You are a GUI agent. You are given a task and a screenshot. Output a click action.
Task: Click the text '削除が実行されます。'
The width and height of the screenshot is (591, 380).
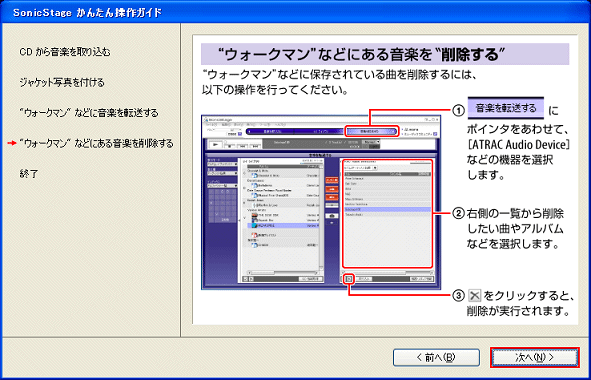coord(518,311)
